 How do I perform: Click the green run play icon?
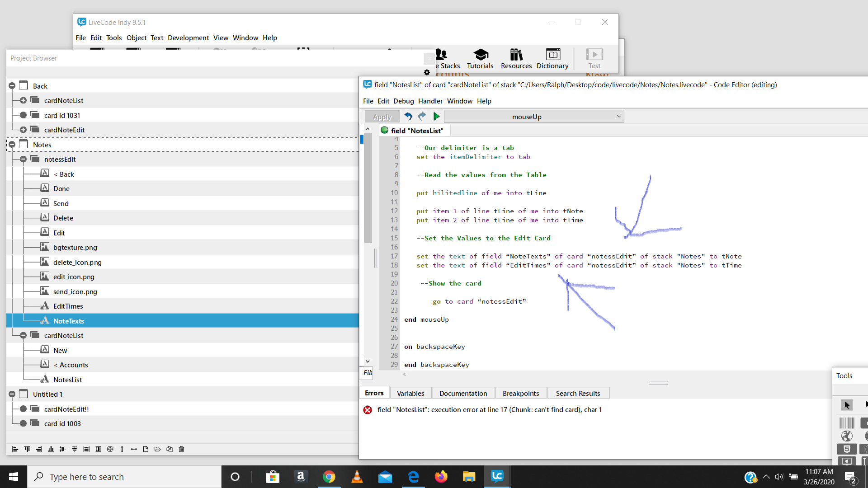(x=436, y=117)
